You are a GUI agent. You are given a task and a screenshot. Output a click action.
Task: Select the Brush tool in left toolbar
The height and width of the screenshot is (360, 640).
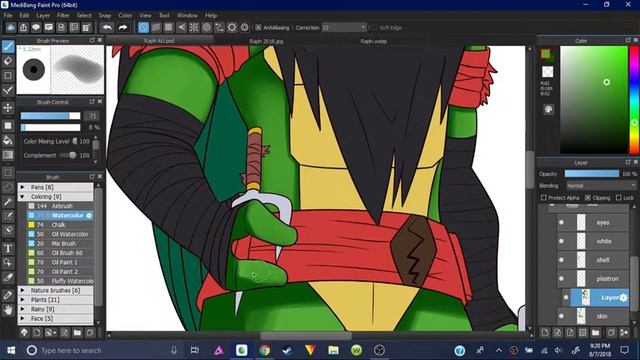point(8,47)
